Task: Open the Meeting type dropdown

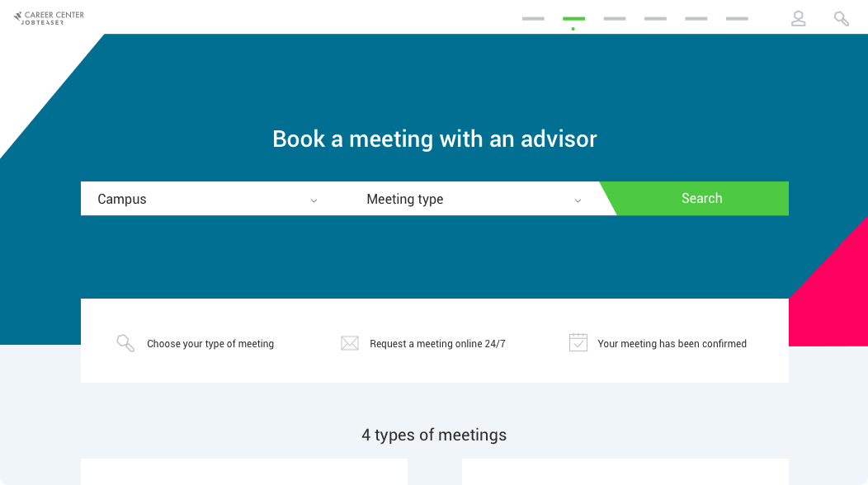Action: click(x=474, y=199)
